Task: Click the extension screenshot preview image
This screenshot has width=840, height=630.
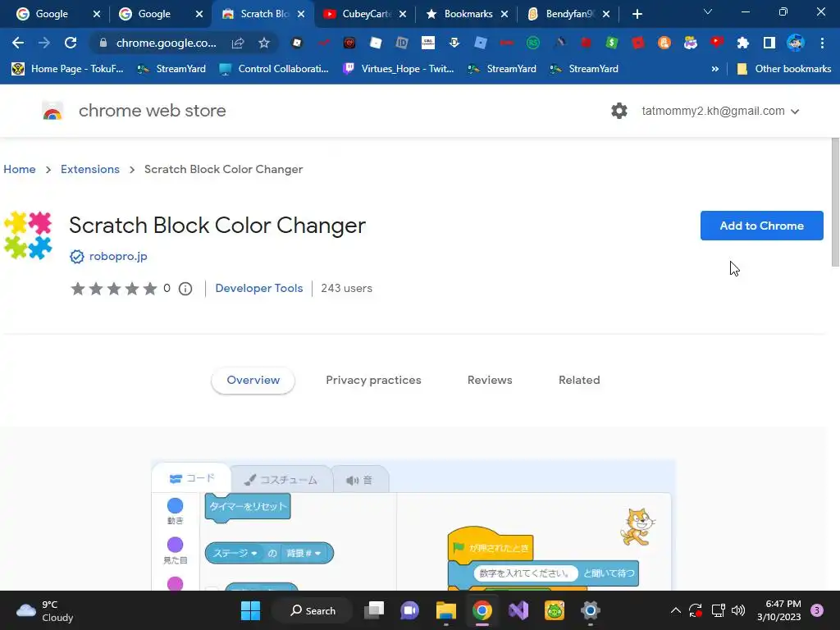Action: click(413, 525)
